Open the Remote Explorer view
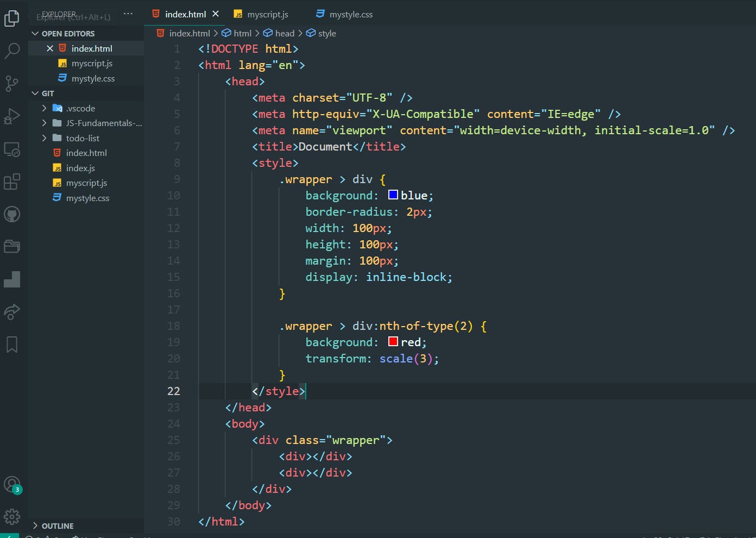756x538 pixels. tap(12, 149)
